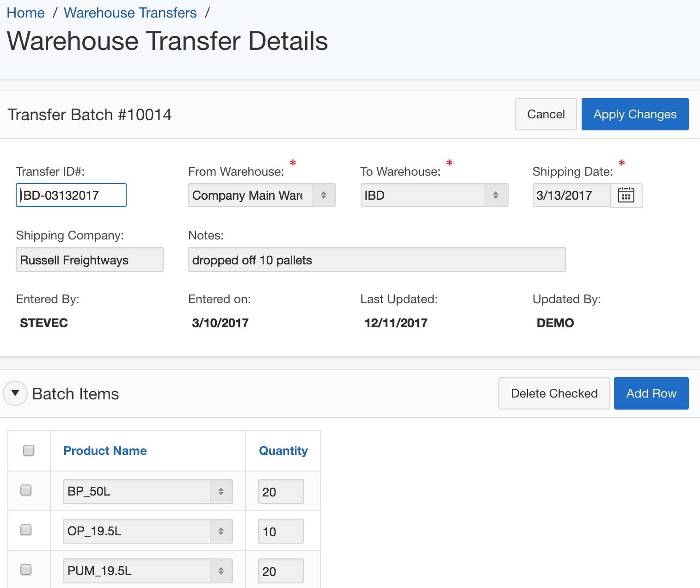700x588 pixels.
Task: Open the Shipping Date calendar picker
Action: (x=626, y=196)
